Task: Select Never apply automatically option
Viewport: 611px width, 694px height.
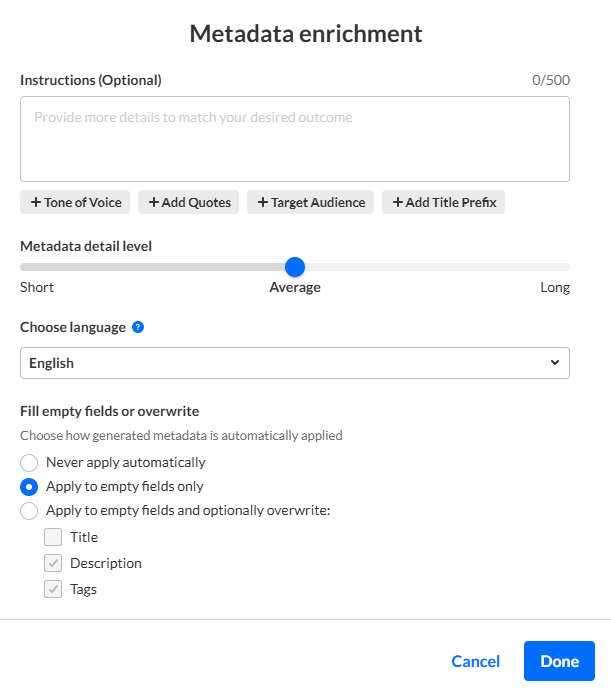Action: point(29,463)
